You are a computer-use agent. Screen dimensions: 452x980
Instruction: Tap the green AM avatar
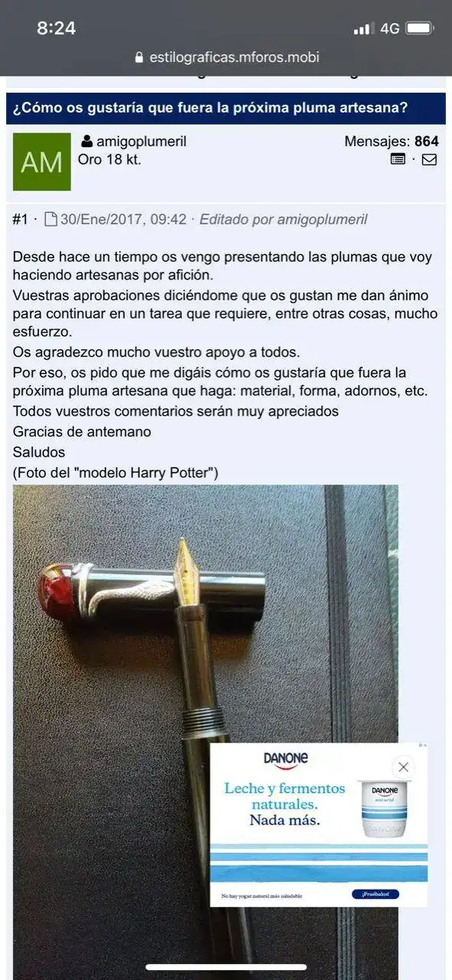pyautogui.click(x=42, y=162)
